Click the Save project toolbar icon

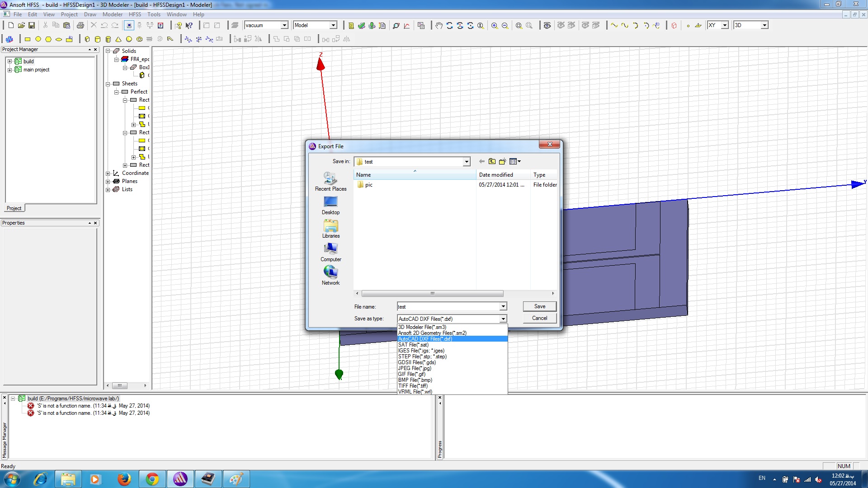[x=32, y=26]
